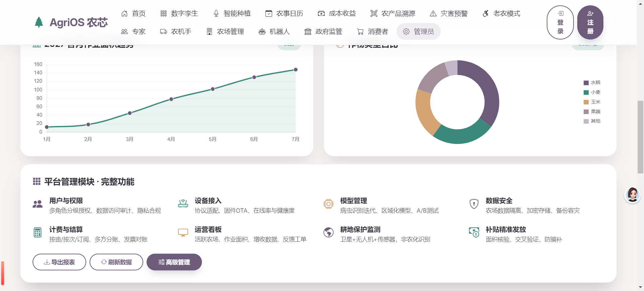Toggle 果蔬 legend swatch in donut chart
The height and width of the screenshot is (291, 644).
[x=586, y=112]
